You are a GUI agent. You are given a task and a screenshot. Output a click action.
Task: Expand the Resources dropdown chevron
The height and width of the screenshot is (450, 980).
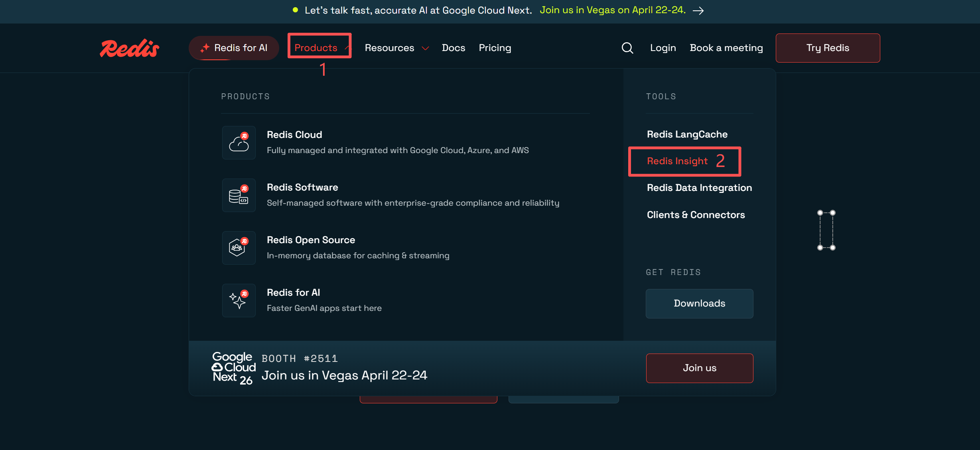coord(425,48)
